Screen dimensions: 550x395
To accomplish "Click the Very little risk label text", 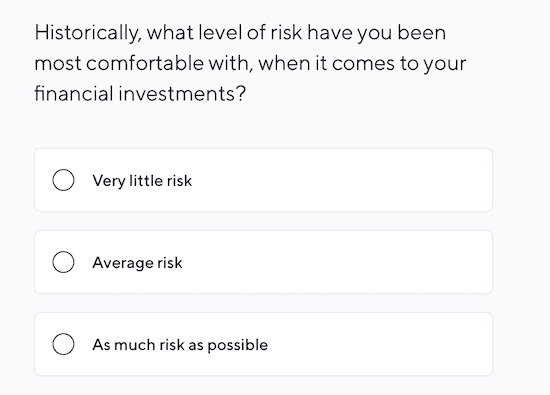I will pos(142,181).
